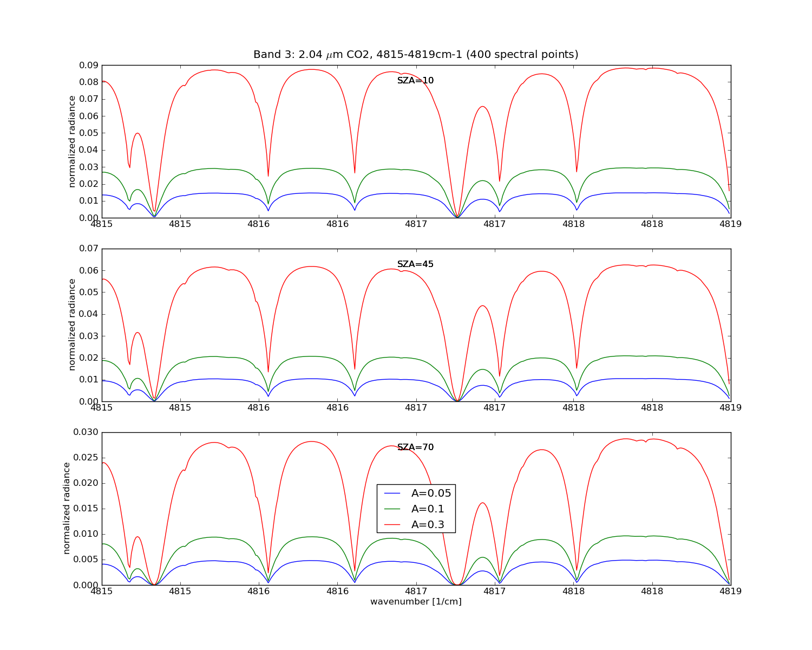The height and width of the screenshot is (650, 812).
Task: Select the 'SZA=45' annotation label
Action: click(416, 264)
